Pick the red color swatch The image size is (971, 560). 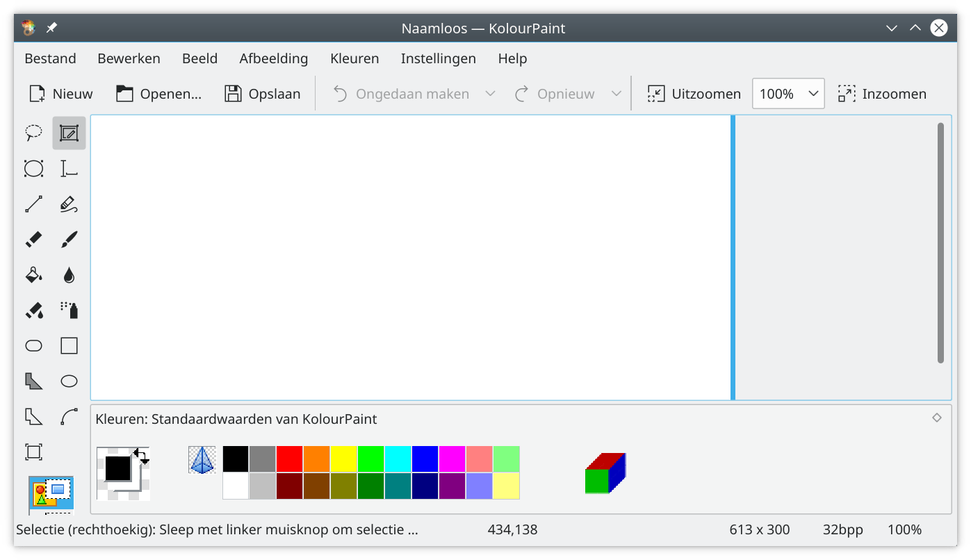(289, 459)
